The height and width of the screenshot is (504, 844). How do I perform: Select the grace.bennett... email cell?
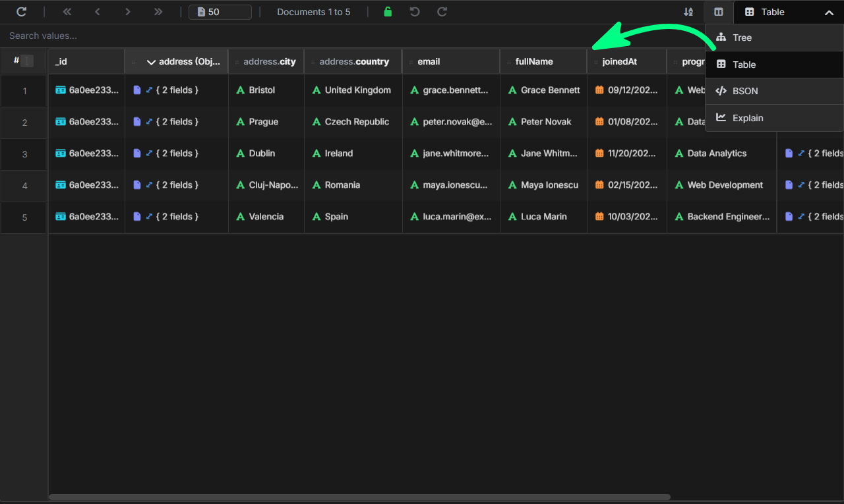pyautogui.click(x=452, y=90)
